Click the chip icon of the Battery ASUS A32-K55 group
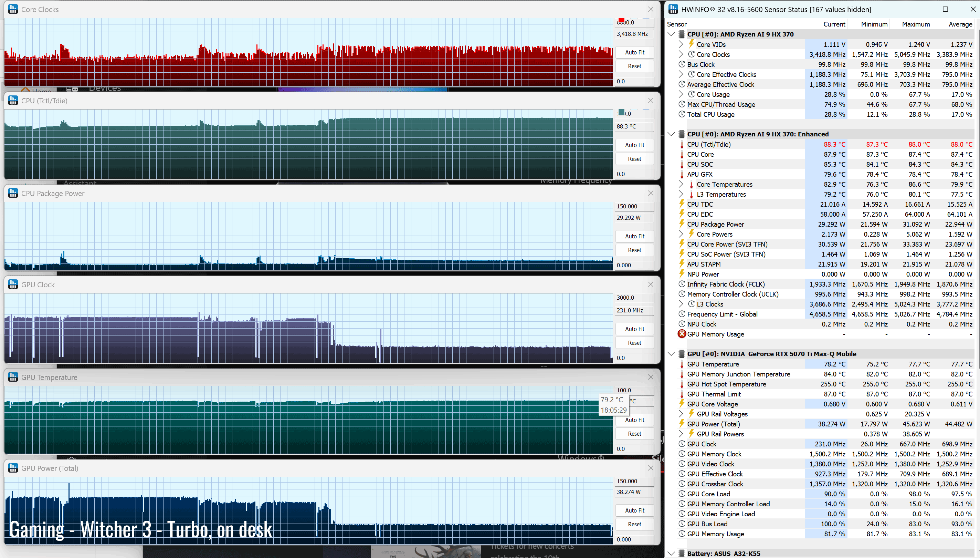 coord(682,554)
